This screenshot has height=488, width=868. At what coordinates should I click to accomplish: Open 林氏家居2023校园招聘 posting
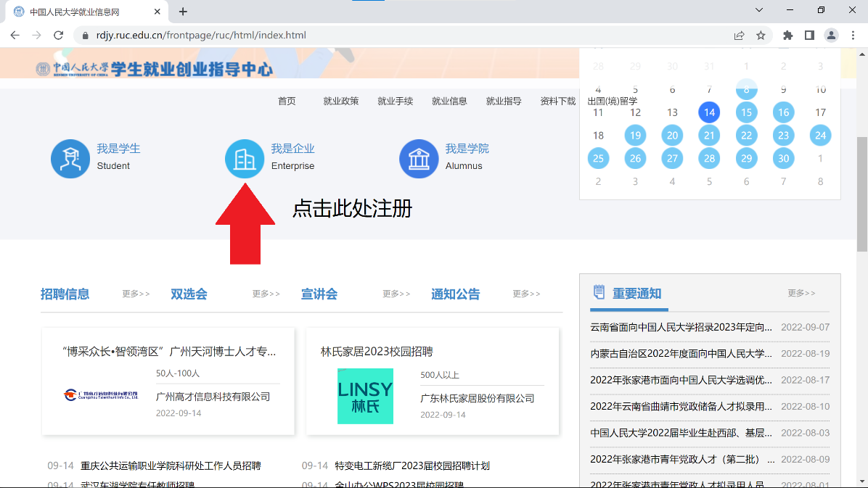click(x=377, y=352)
